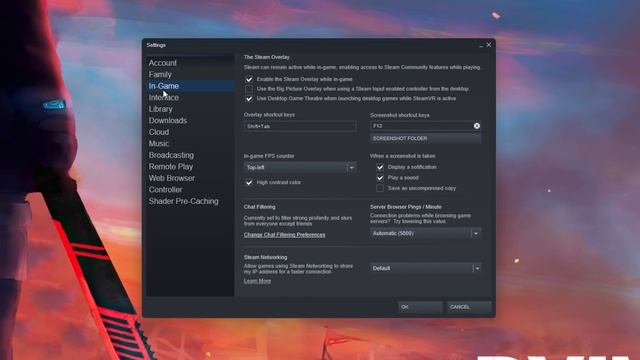This screenshot has height=360, width=640.
Task: Select the Cloud settings section
Action: coord(159,132)
